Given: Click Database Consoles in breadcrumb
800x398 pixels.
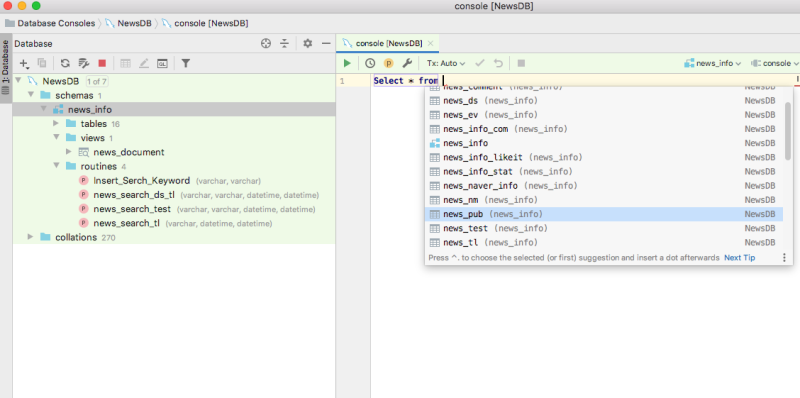Looking at the screenshot, I should click(x=50, y=23).
